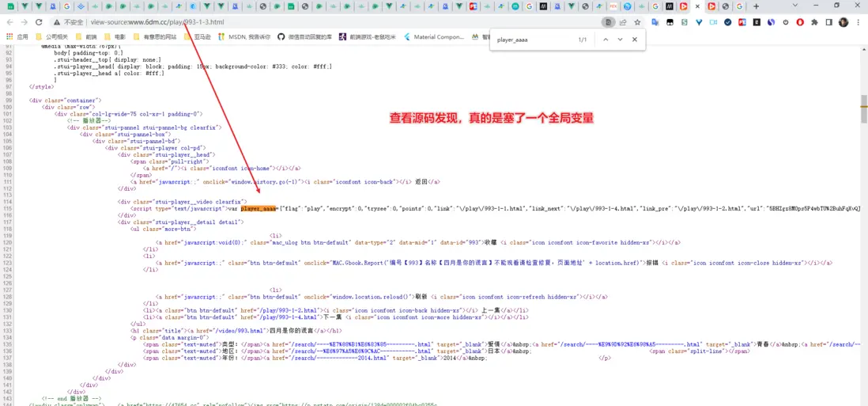Viewport: 868px width, 406px height.
Task: Open the power button extension icon
Action: 786,23
